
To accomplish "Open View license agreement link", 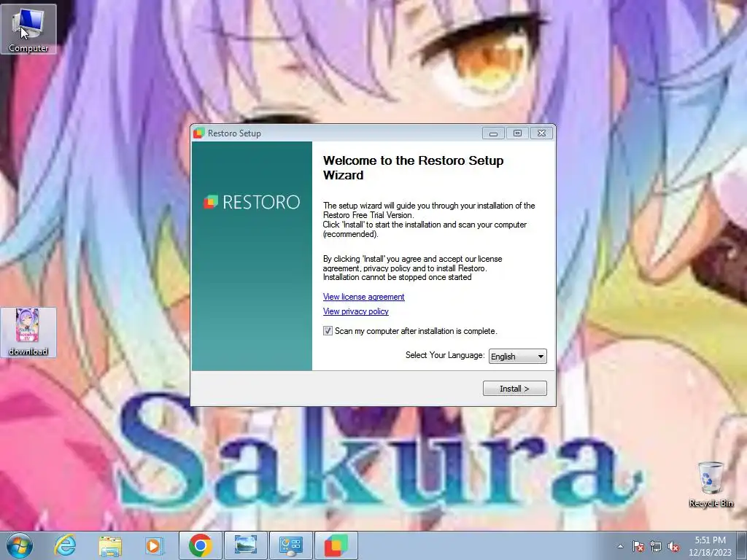I will tap(363, 297).
